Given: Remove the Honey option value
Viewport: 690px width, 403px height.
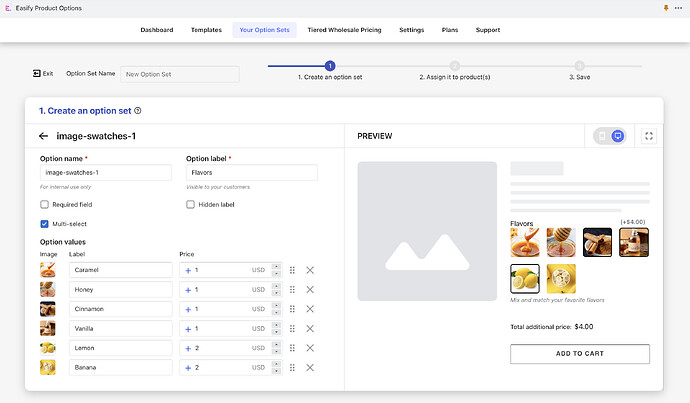Looking at the screenshot, I should 310,289.
